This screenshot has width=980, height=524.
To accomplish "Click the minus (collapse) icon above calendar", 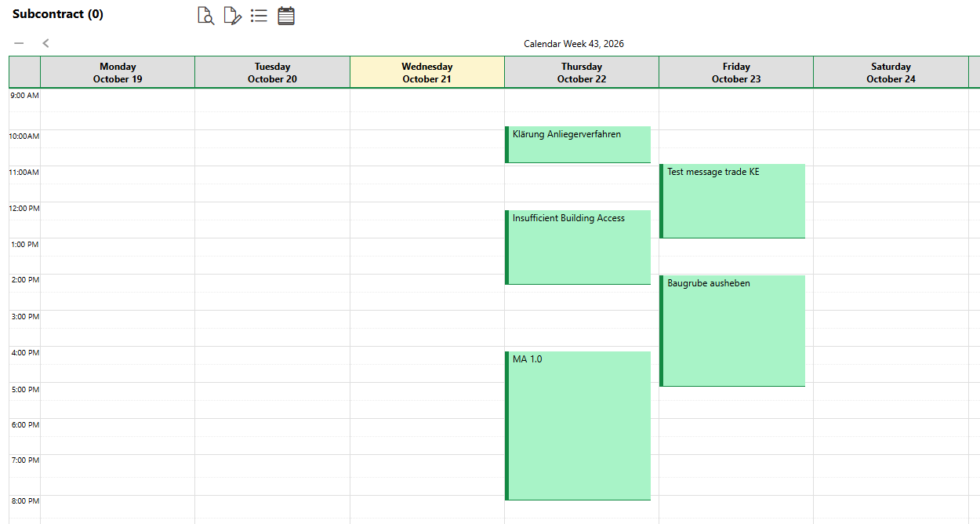I will (x=19, y=43).
